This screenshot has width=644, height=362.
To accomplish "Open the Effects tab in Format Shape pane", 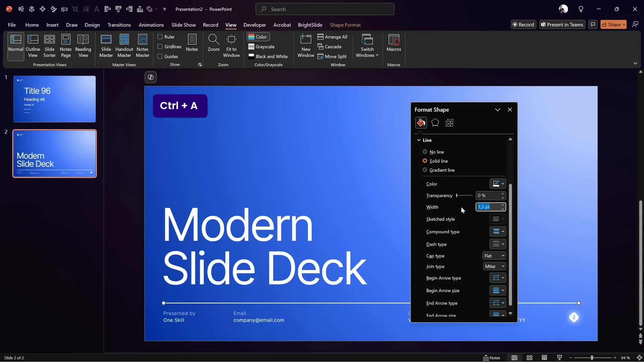I will point(435,123).
